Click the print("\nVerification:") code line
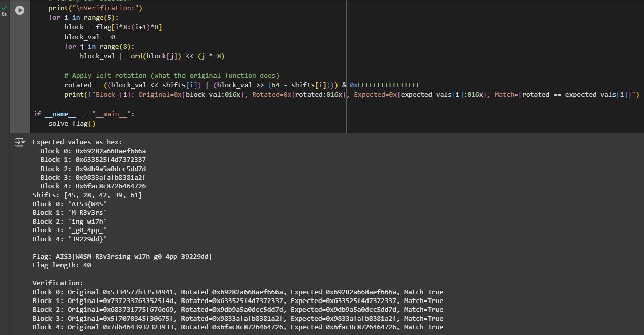The height and width of the screenshot is (335, 644). click(x=96, y=8)
